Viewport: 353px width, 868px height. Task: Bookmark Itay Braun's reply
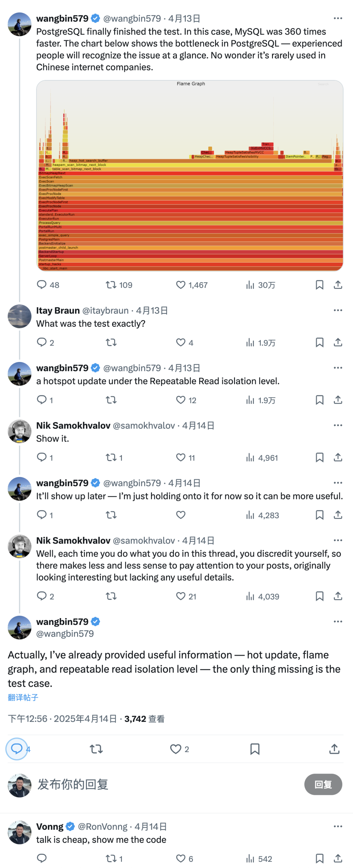point(319,343)
